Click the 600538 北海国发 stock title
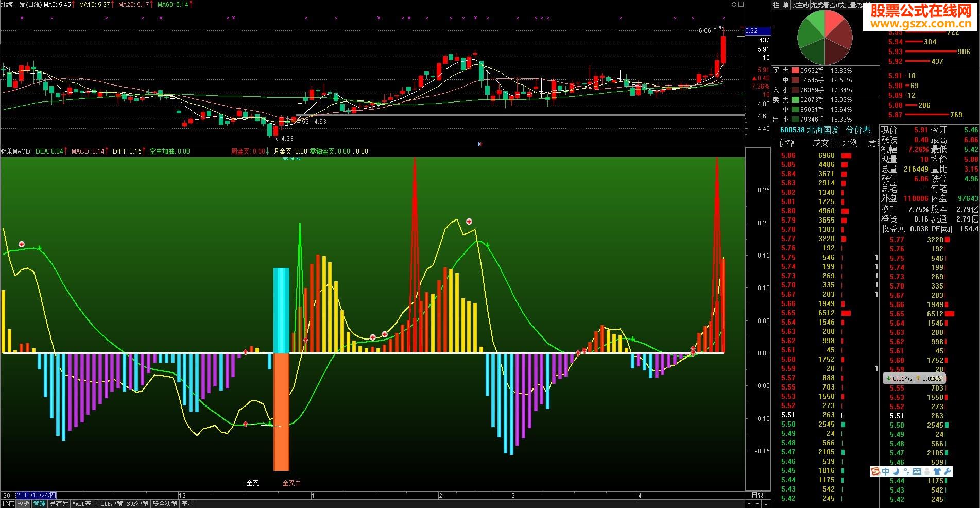The height and width of the screenshot is (508, 980). (x=810, y=130)
